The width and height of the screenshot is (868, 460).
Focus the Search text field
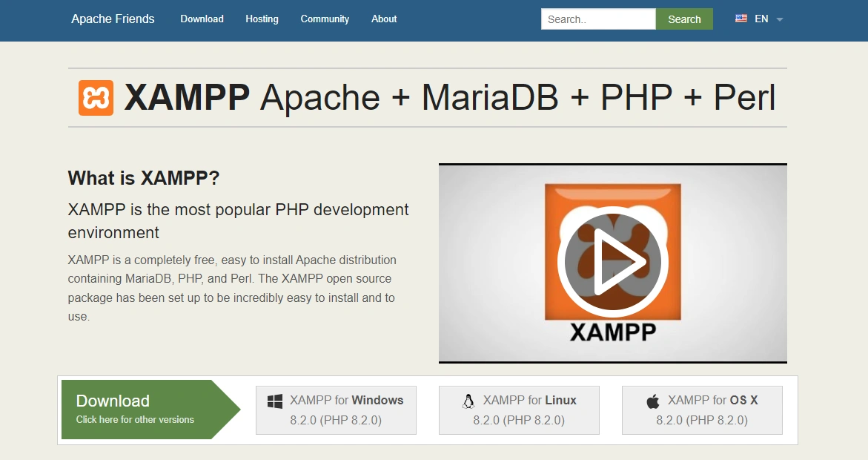tap(598, 19)
